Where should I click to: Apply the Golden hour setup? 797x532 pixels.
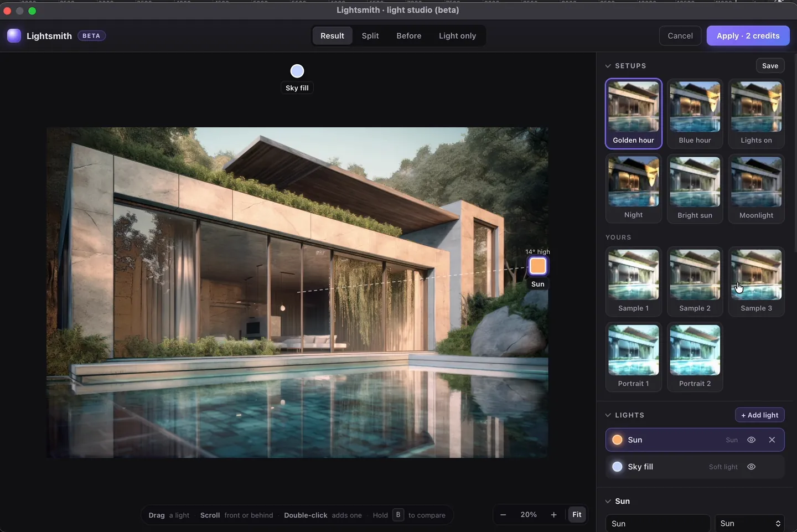(x=634, y=113)
